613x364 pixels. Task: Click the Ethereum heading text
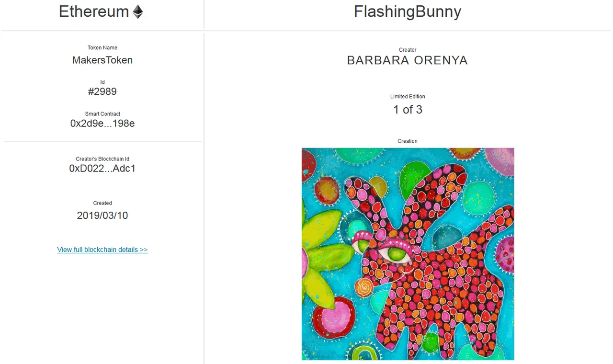click(94, 11)
